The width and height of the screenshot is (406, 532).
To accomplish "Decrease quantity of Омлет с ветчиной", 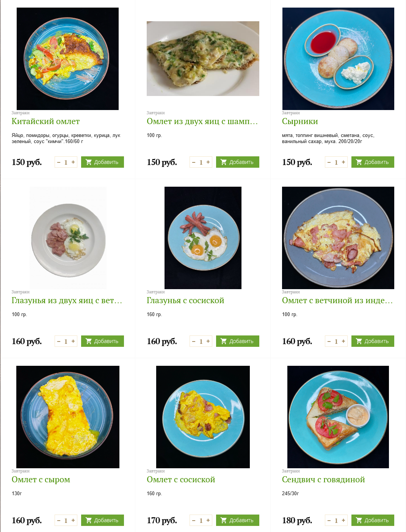I will (329, 341).
